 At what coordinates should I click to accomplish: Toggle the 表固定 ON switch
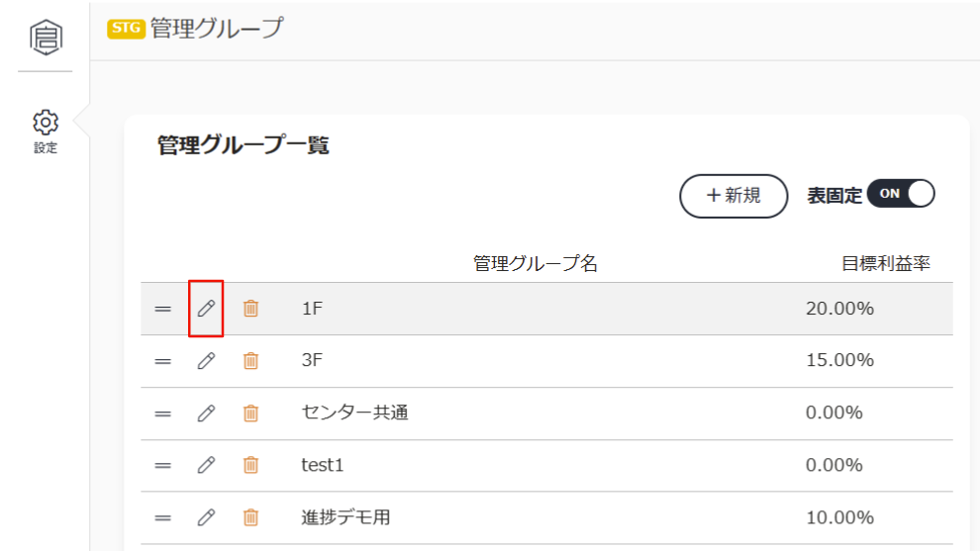click(901, 194)
